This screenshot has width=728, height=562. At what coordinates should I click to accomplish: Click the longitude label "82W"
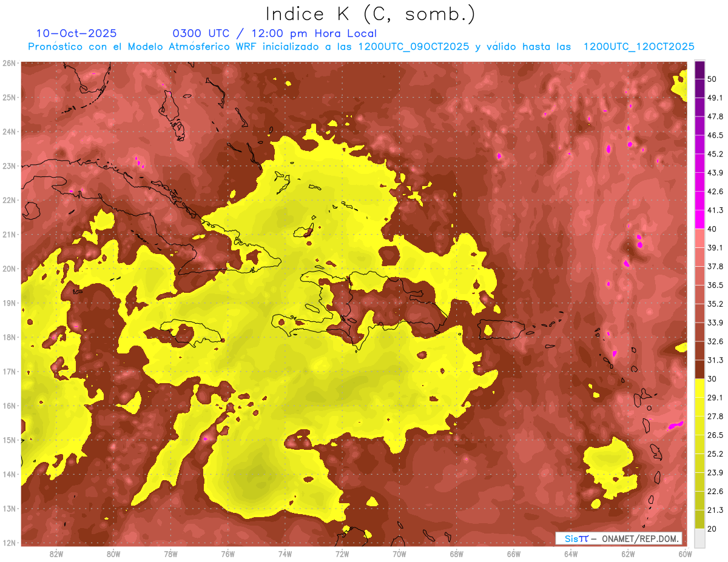point(56,554)
